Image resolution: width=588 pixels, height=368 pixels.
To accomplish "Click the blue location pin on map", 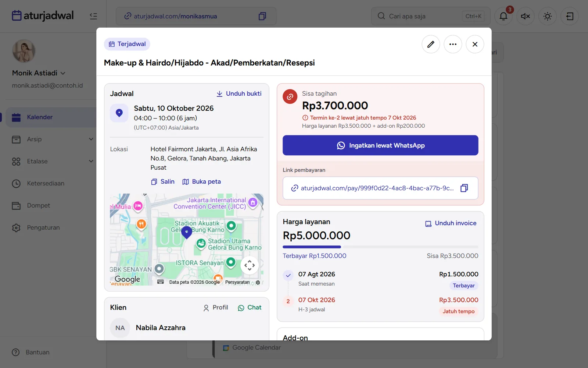I will click(187, 232).
